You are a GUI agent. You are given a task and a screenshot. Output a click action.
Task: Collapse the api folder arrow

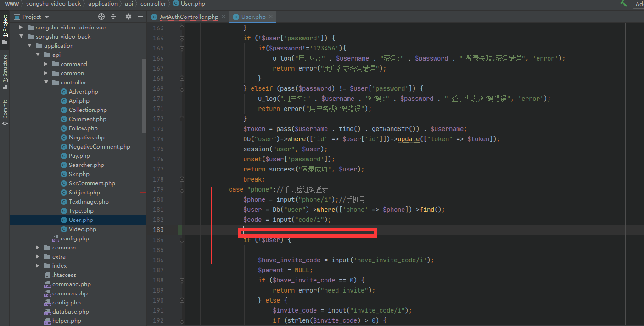[x=38, y=55]
